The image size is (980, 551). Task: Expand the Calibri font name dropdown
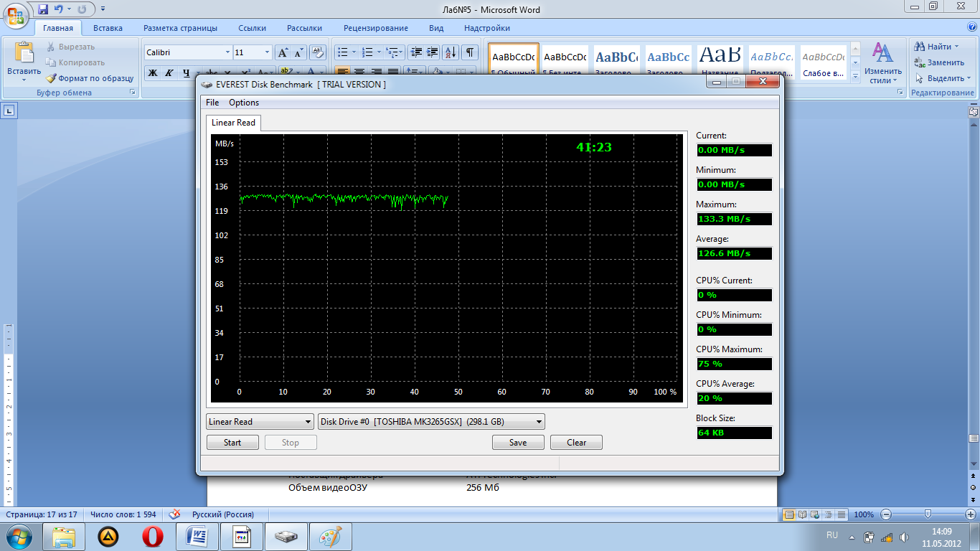click(x=227, y=52)
